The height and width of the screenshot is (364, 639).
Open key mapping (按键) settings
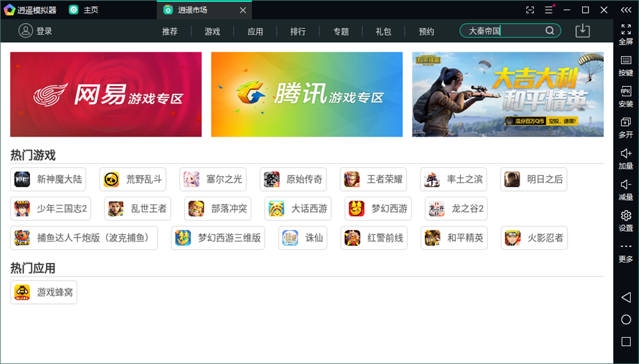[626, 66]
